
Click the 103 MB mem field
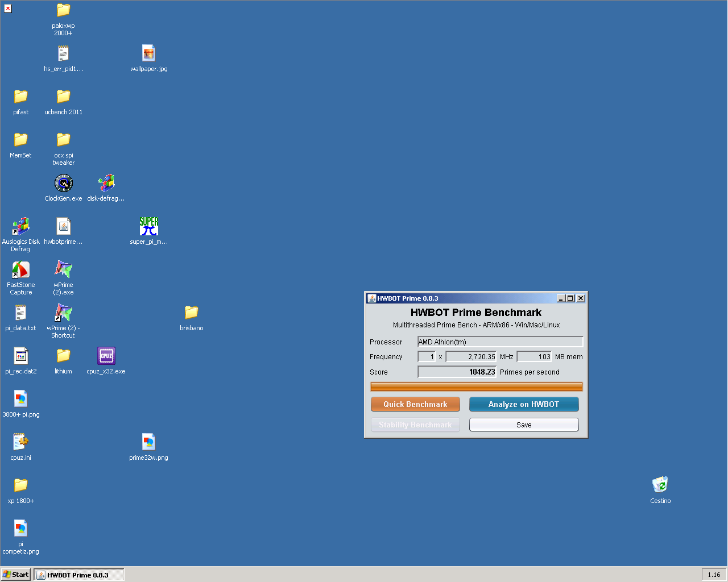point(534,357)
